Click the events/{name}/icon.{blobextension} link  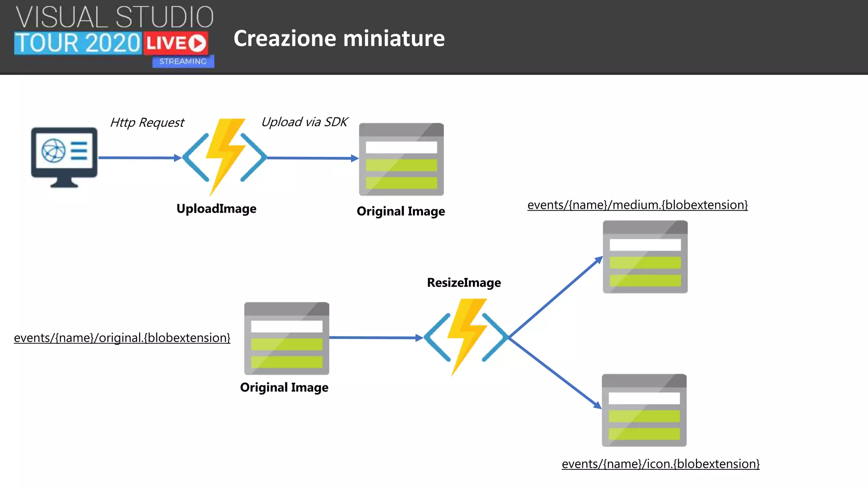660,464
